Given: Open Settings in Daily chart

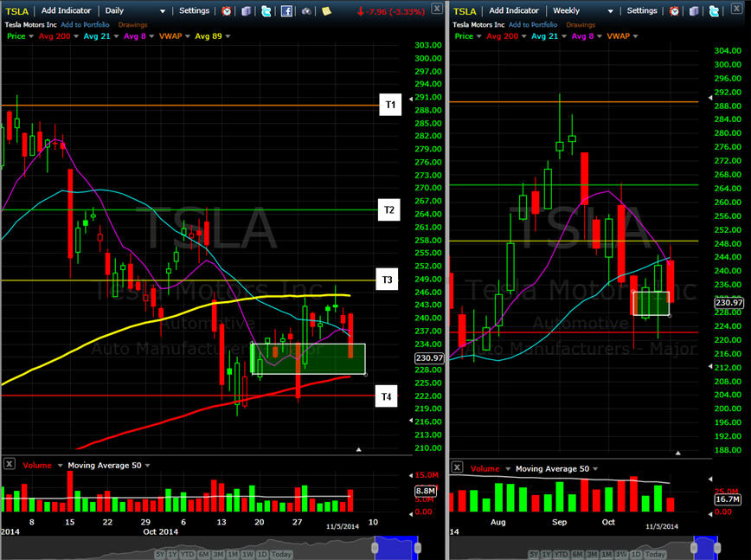Looking at the screenshot, I should pos(194,10).
